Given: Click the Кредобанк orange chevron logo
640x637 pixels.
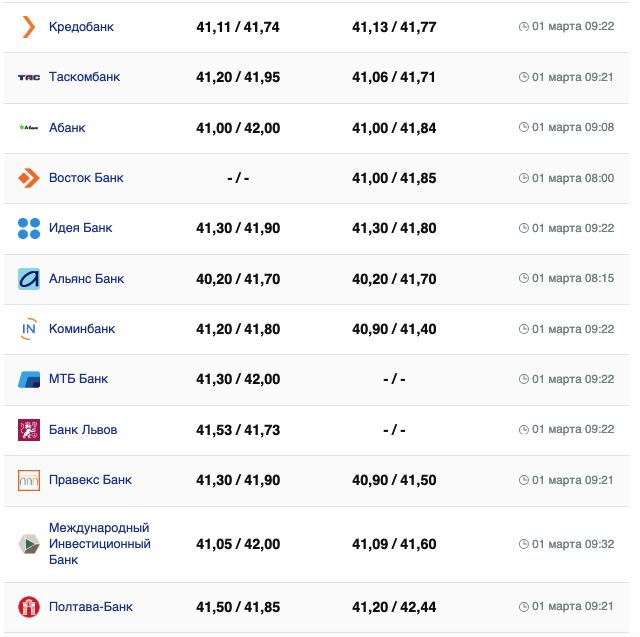Looking at the screenshot, I should 29,27.
